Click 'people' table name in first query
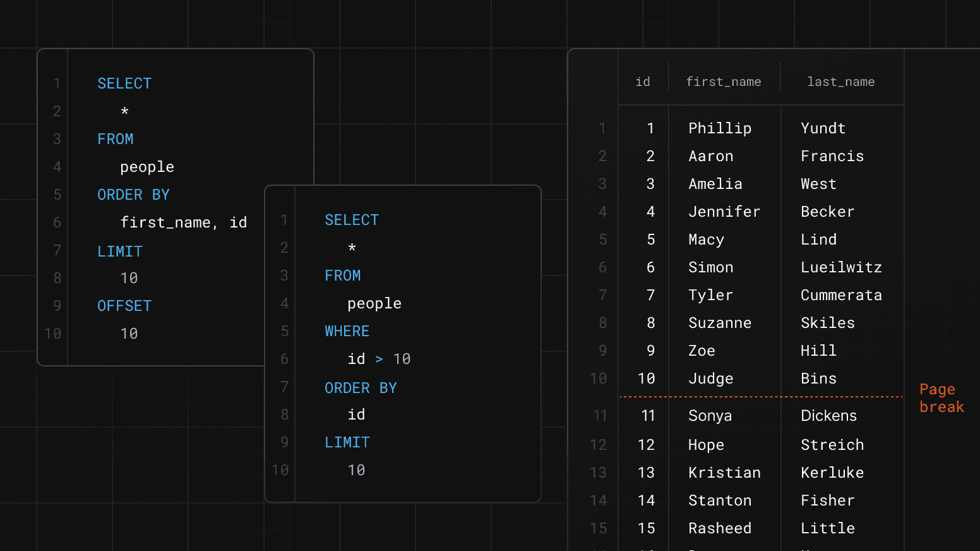Viewport: 980px width, 551px height. click(x=147, y=167)
